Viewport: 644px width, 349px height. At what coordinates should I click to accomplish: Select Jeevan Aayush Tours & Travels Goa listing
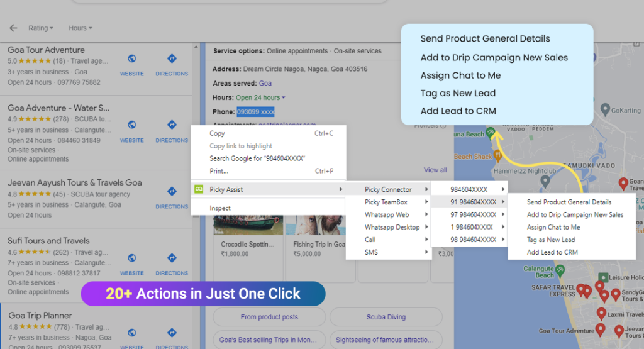coord(75,183)
